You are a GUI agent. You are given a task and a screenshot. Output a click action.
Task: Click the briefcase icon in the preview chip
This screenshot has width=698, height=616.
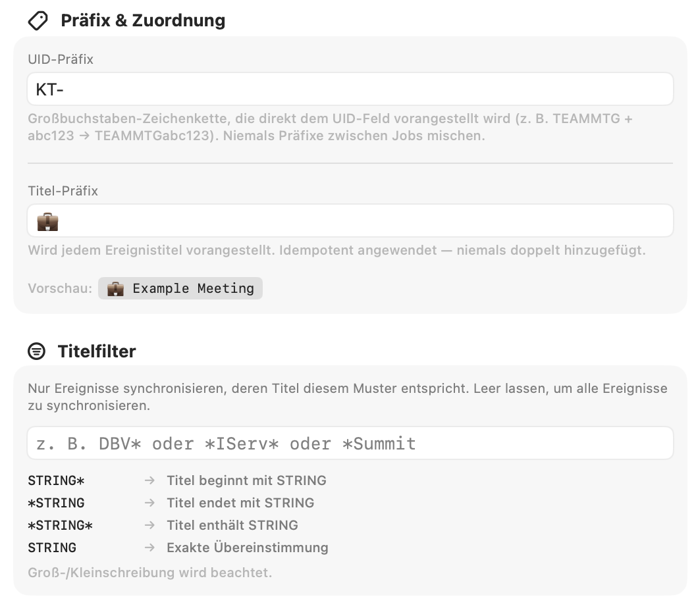(x=115, y=288)
